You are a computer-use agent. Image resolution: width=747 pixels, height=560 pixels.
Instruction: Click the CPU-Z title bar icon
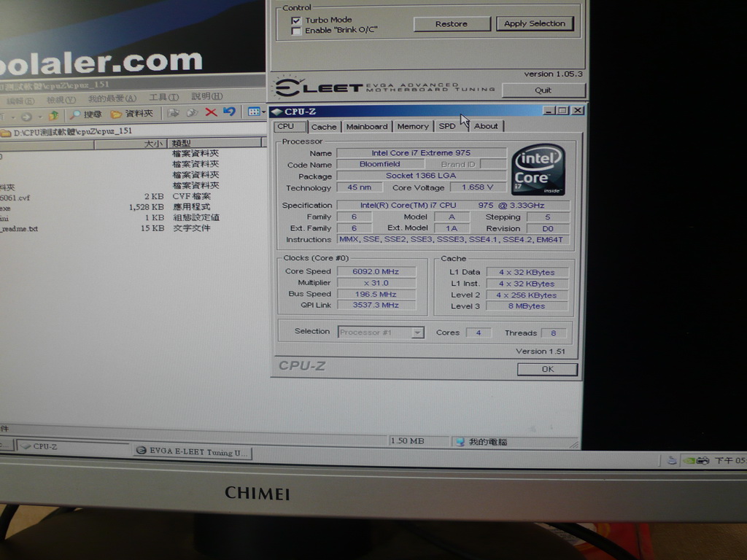pos(277,112)
